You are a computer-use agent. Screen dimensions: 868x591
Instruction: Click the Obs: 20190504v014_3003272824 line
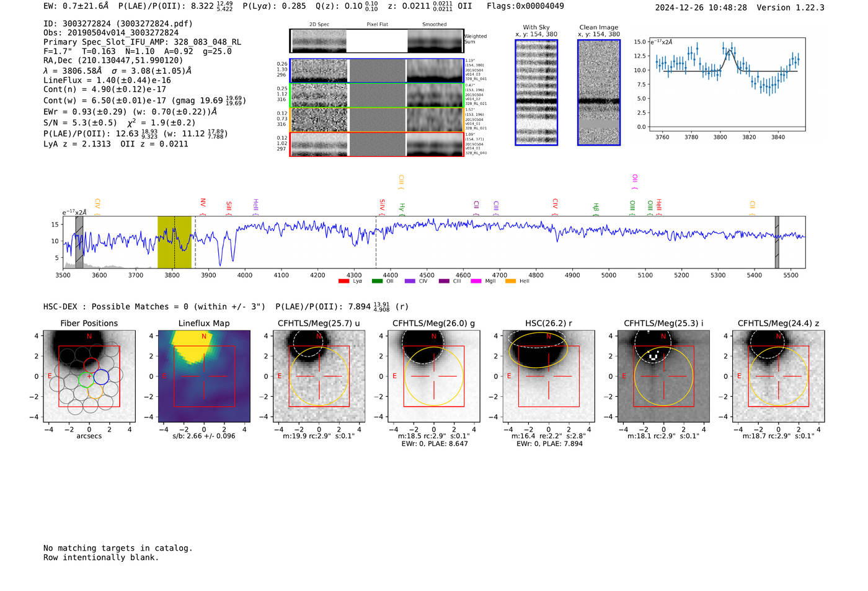click(111, 33)
